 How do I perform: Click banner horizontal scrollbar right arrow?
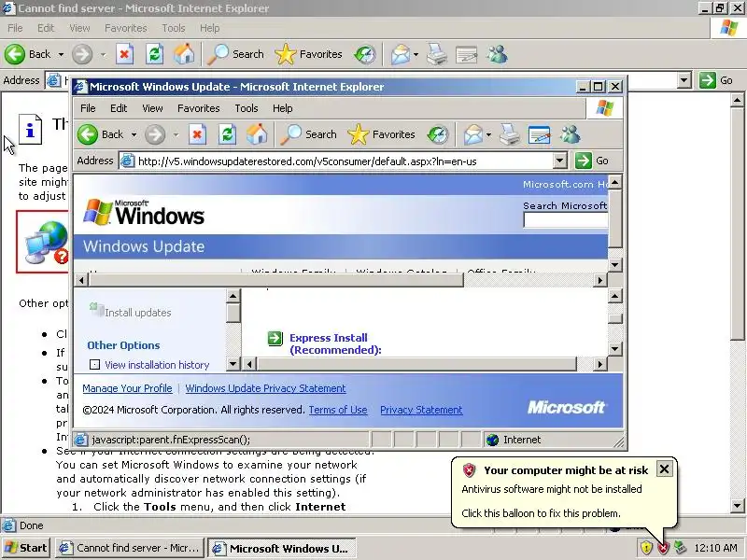tap(599, 281)
